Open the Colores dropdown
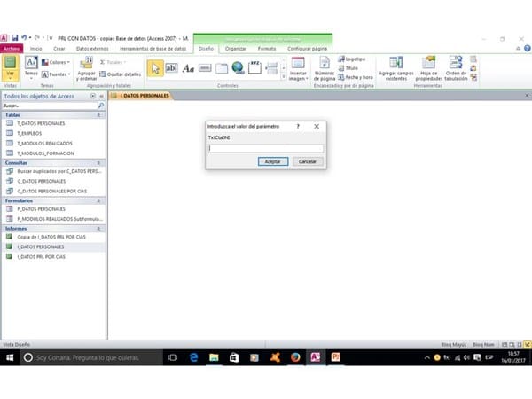Viewport: 532px width, 399px height. coord(56,62)
